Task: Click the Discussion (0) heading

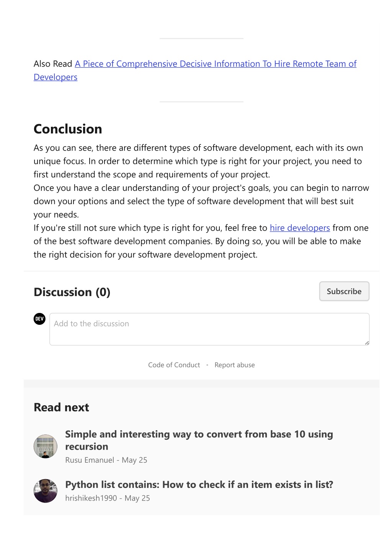Action: click(x=72, y=292)
